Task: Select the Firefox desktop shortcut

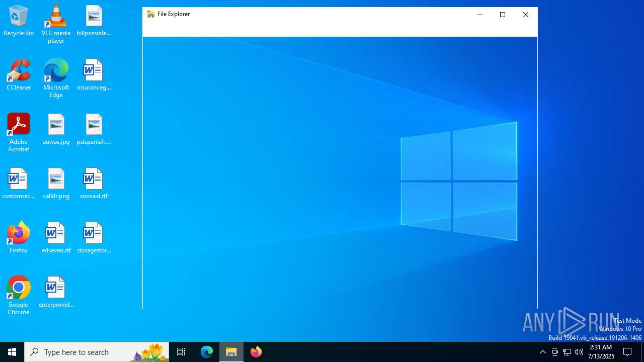Action: 19,237
